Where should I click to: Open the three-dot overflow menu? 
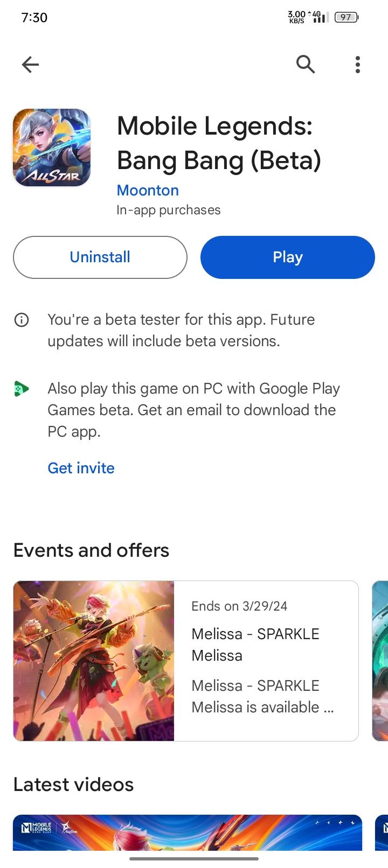tap(357, 65)
